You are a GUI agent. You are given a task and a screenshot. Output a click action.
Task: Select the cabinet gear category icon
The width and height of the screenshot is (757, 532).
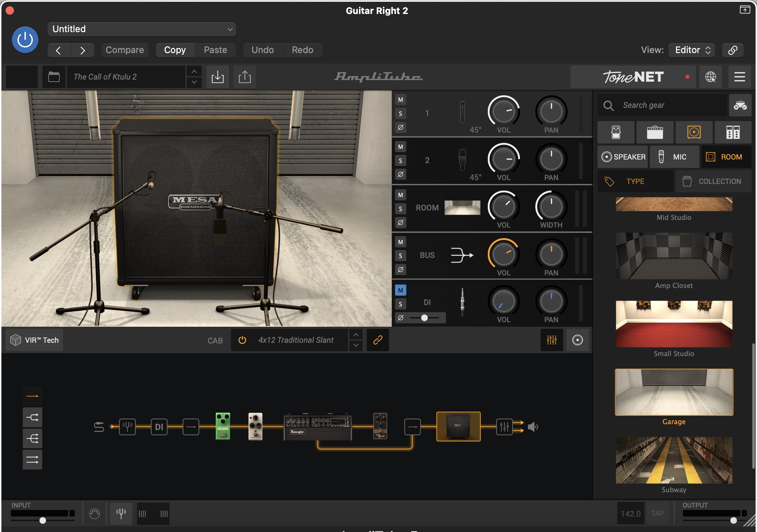click(x=694, y=132)
